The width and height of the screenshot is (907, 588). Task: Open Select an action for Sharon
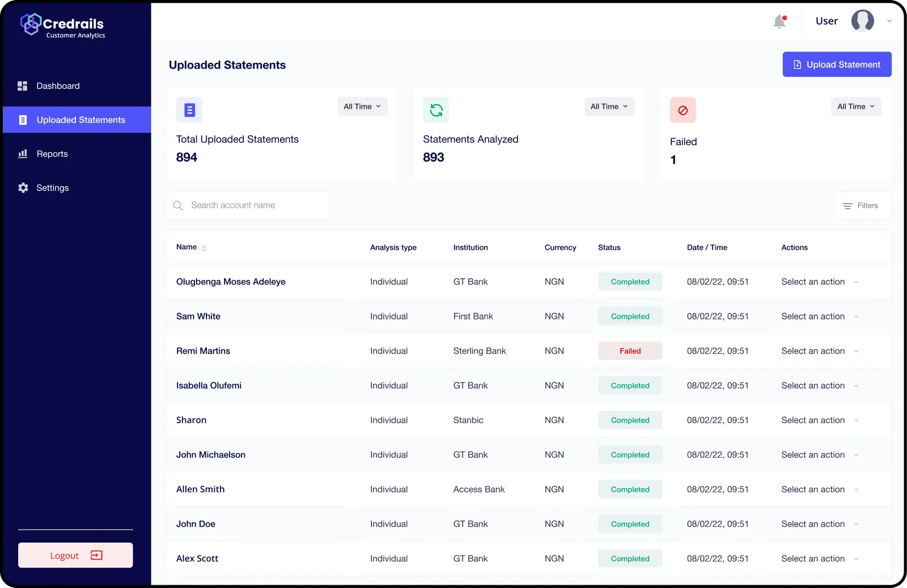820,420
